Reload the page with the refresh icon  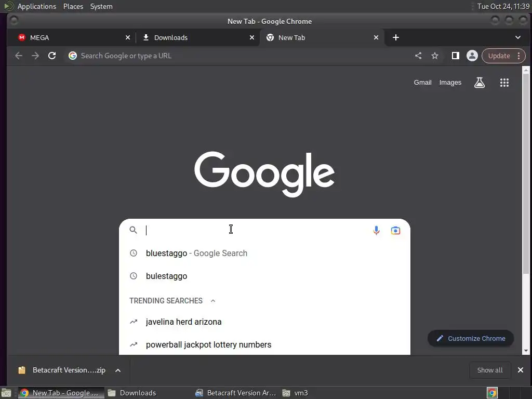[x=52, y=56]
